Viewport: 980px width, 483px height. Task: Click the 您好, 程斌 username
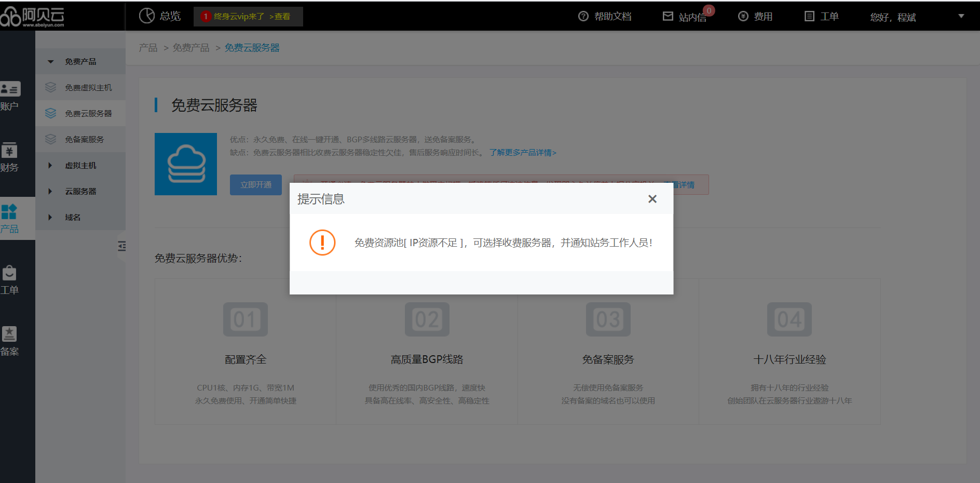tap(893, 17)
